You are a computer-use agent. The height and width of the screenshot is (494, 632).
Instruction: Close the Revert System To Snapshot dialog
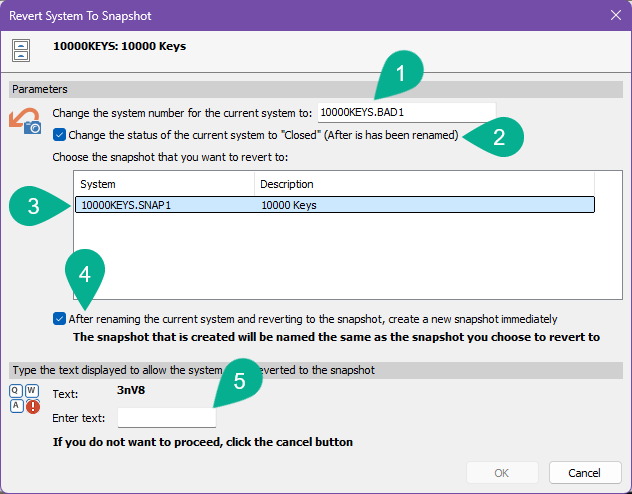pyautogui.click(x=614, y=16)
